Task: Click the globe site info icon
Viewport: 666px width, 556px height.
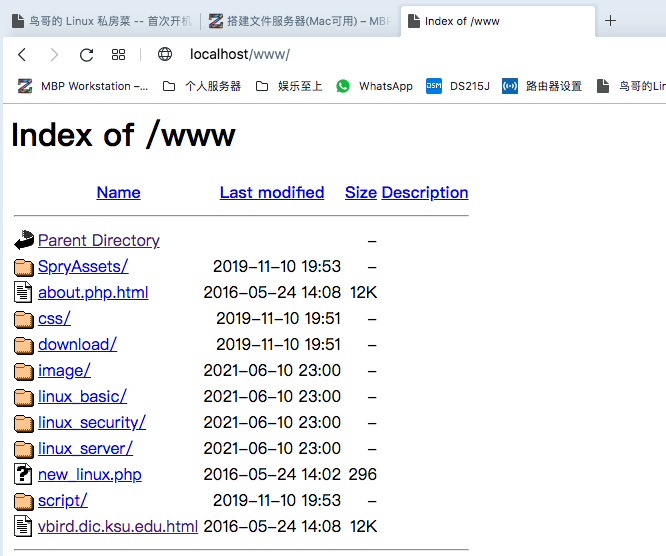Action: (165, 54)
